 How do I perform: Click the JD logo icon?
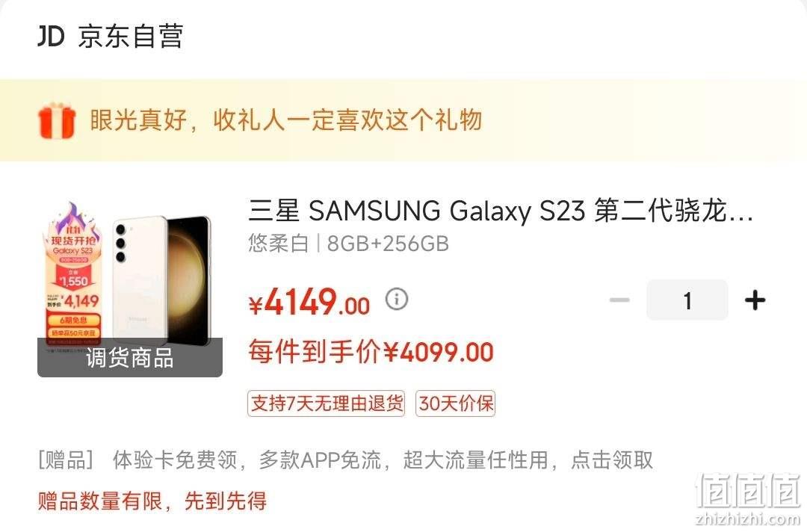tap(51, 36)
